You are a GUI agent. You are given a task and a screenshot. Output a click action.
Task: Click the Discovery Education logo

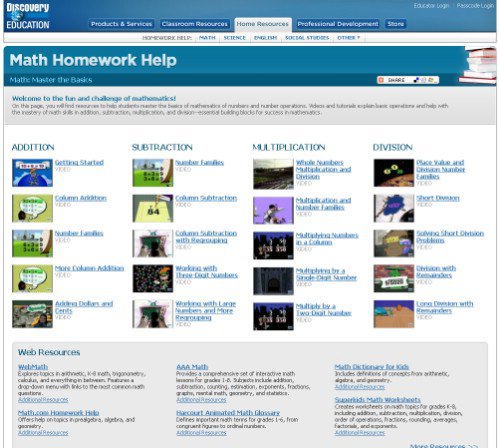click(x=28, y=16)
